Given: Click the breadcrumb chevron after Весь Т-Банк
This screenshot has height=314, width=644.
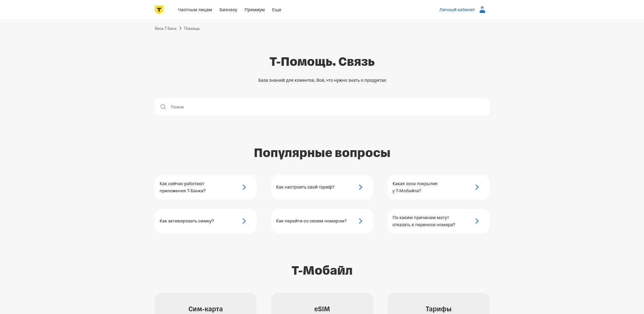Looking at the screenshot, I should tap(180, 28).
